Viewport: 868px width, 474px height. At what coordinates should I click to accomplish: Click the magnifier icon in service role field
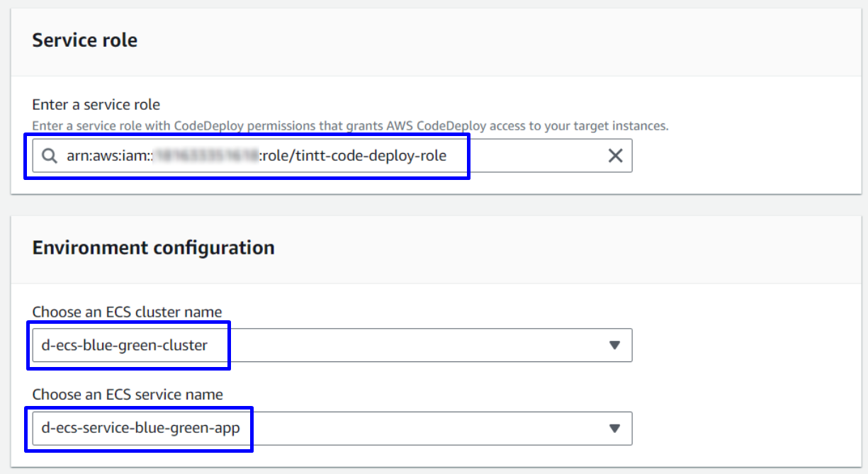[49, 156]
